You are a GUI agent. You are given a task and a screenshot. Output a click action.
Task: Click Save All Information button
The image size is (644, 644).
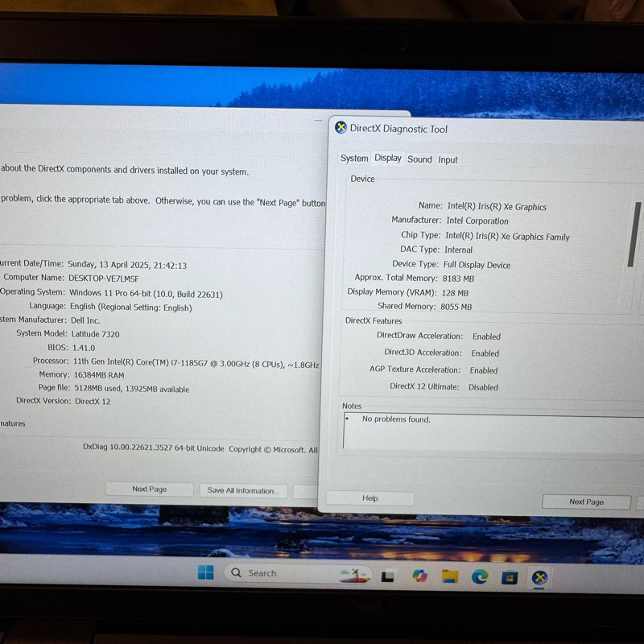(x=242, y=490)
